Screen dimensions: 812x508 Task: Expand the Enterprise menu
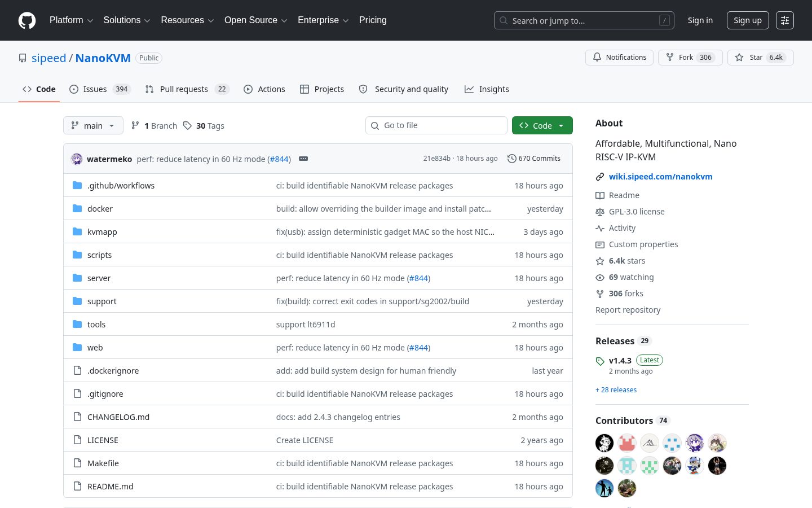[323, 20]
